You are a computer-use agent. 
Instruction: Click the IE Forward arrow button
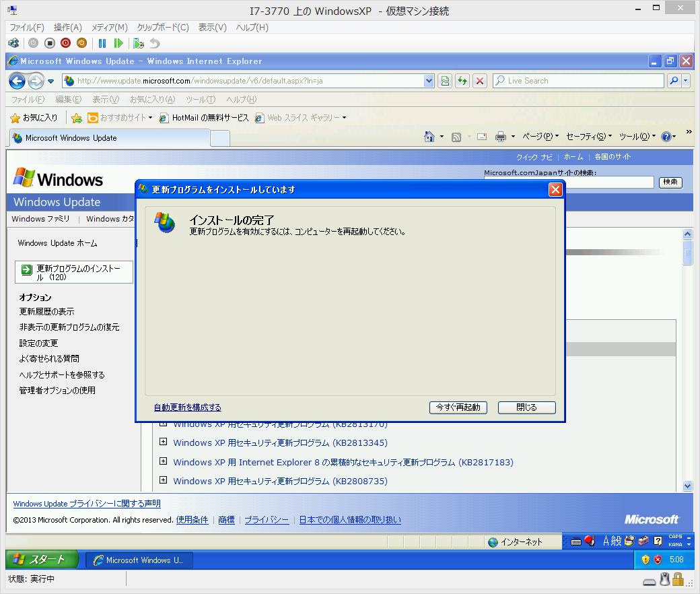pyautogui.click(x=36, y=81)
